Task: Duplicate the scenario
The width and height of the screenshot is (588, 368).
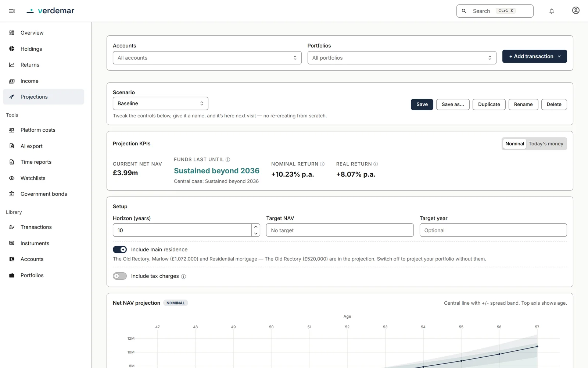Action: click(x=489, y=105)
